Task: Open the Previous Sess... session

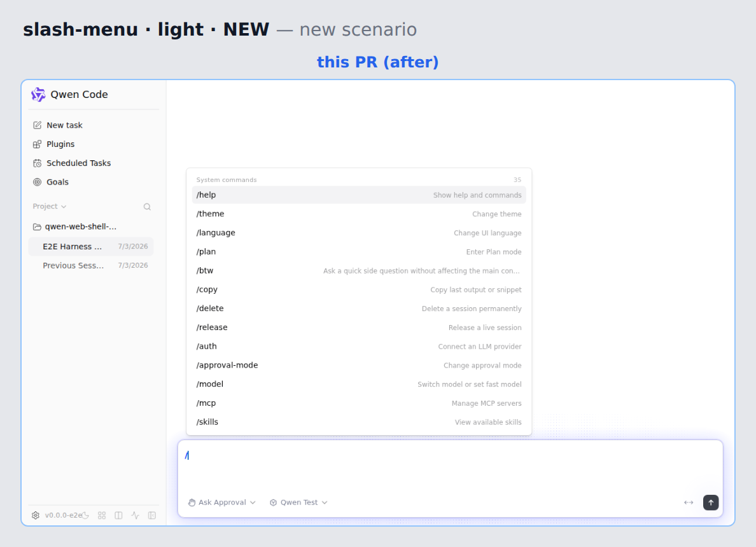Action: (x=91, y=265)
